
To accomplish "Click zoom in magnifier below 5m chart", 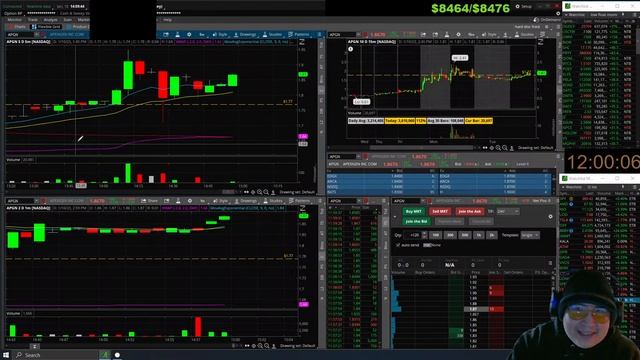I will pos(260,192).
